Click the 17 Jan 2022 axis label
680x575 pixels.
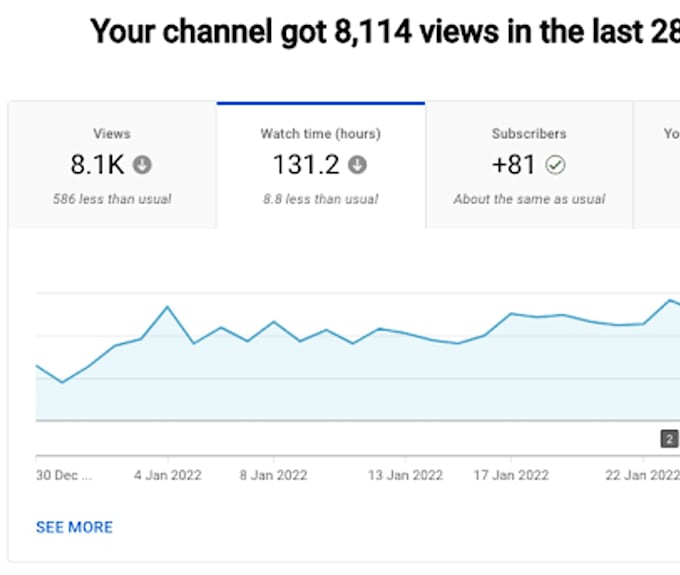(511, 475)
